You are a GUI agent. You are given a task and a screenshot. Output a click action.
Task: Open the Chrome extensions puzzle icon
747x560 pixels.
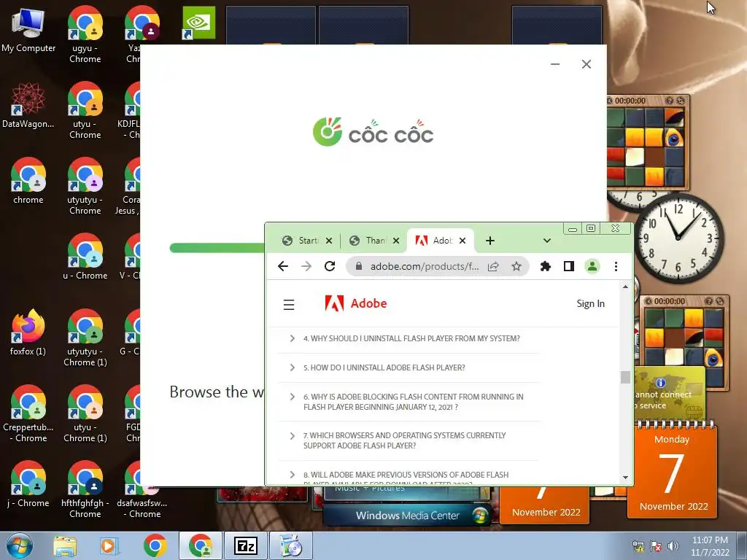pos(546,266)
